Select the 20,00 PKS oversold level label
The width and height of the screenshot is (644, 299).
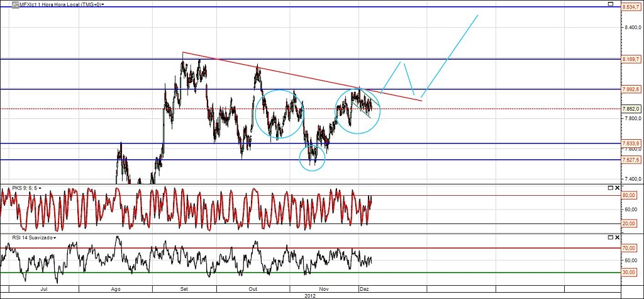tap(629, 223)
